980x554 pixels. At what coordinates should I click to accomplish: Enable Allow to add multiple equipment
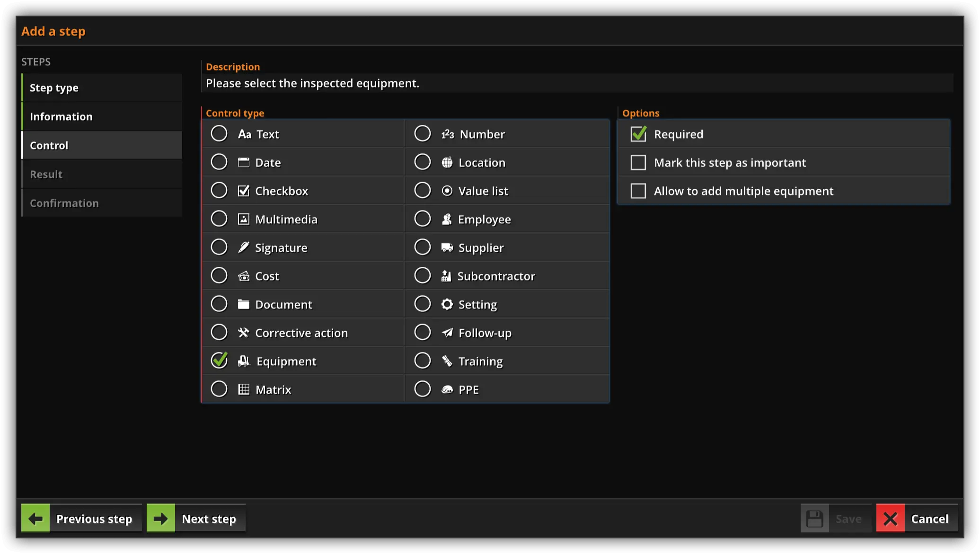pos(637,191)
